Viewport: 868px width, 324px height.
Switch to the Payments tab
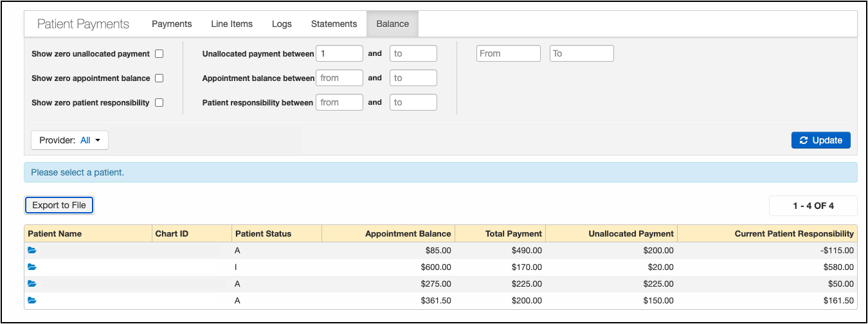coord(172,24)
